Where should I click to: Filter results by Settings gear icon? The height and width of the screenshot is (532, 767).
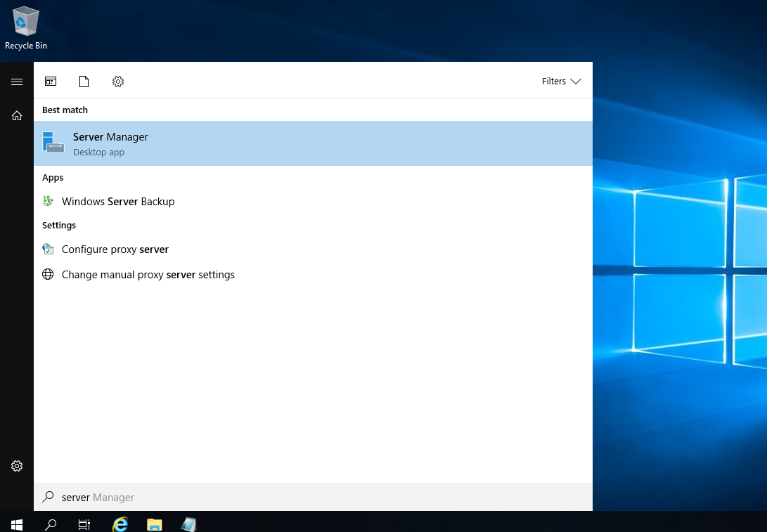point(118,81)
